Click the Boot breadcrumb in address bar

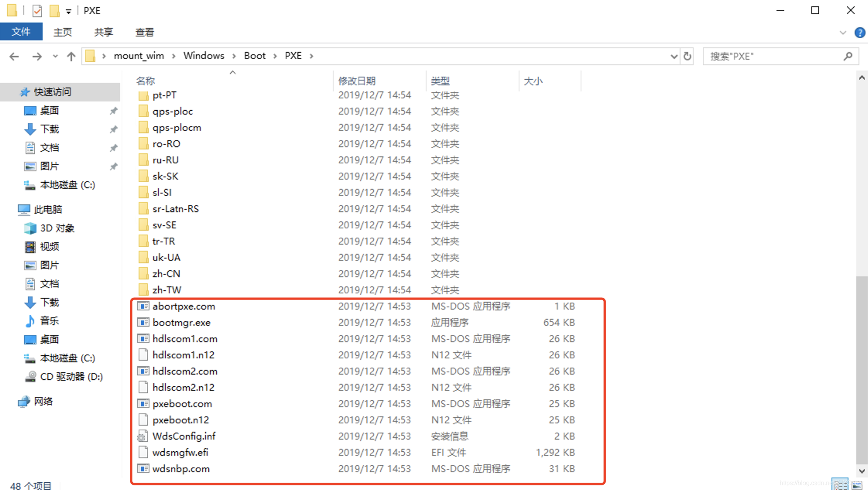[x=254, y=56]
